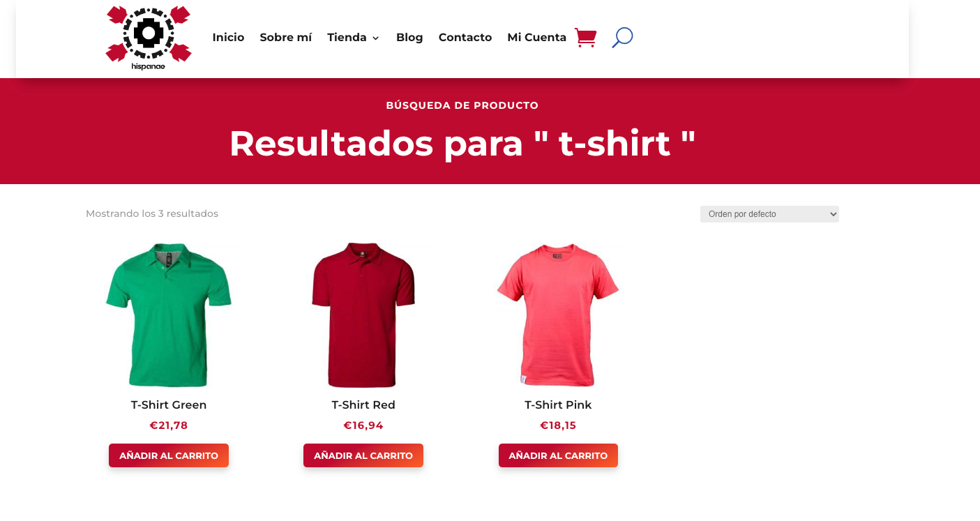
Task: Open the Orden por defecto dropdown
Action: coord(769,214)
